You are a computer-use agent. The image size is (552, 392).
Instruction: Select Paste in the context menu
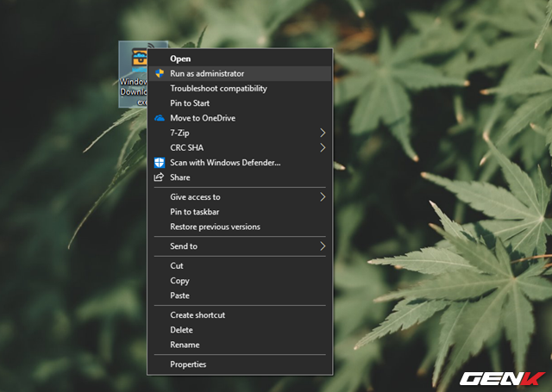240,296
